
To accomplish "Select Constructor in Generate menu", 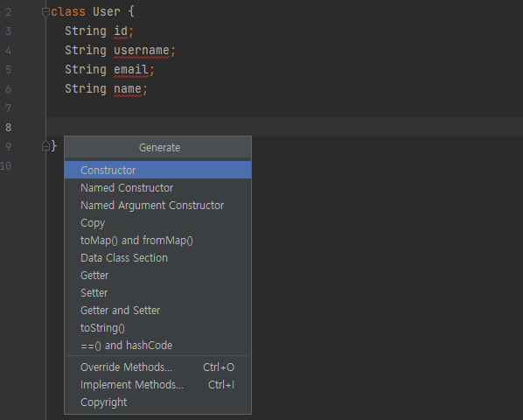I will click(157, 170).
